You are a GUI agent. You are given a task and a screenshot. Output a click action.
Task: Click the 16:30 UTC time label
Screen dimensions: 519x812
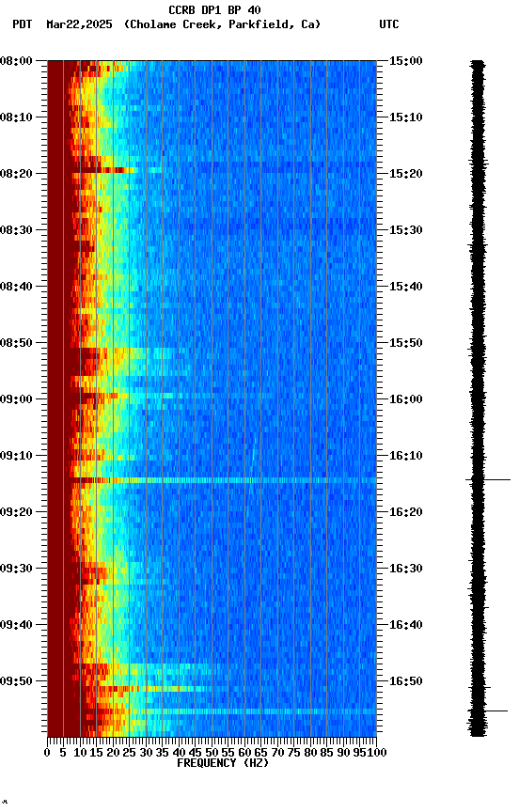point(406,569)
